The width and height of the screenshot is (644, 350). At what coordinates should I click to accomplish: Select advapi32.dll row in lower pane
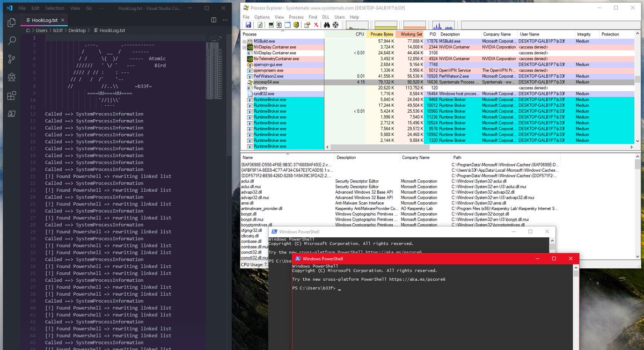401,192
